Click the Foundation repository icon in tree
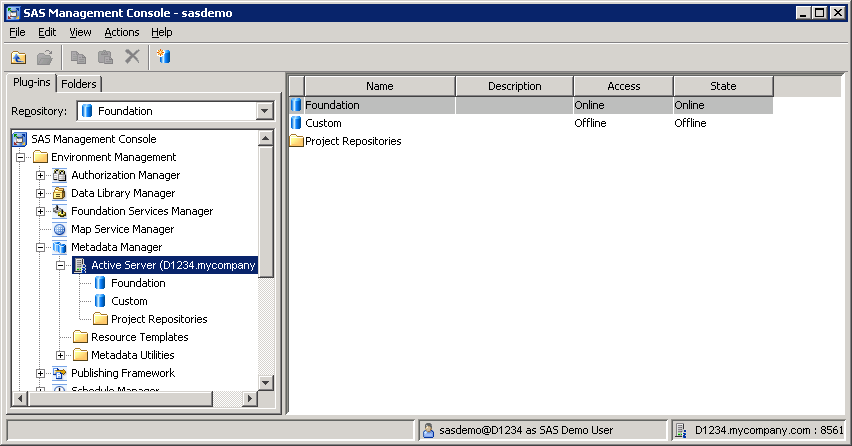This screenshot has height=446, width=852. [100, 283]
